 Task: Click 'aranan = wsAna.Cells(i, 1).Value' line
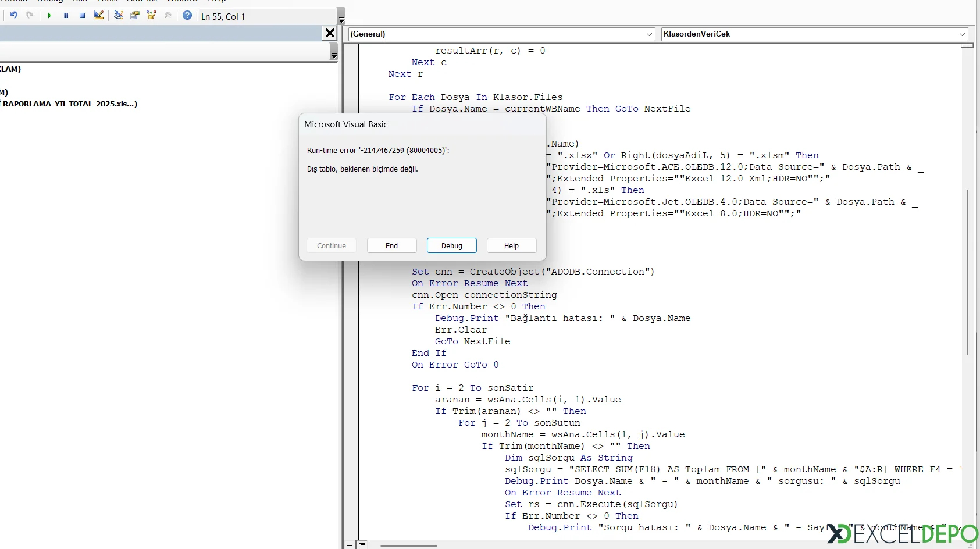point(528,400)
